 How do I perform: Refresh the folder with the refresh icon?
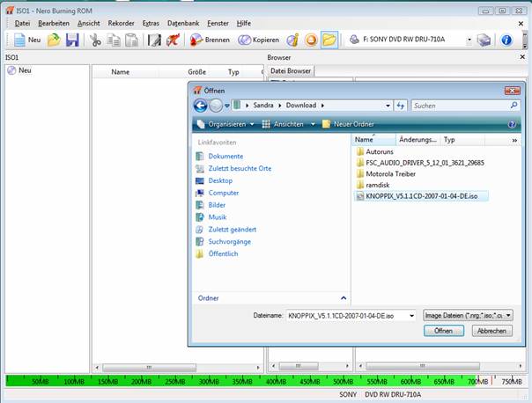(401, 106)
